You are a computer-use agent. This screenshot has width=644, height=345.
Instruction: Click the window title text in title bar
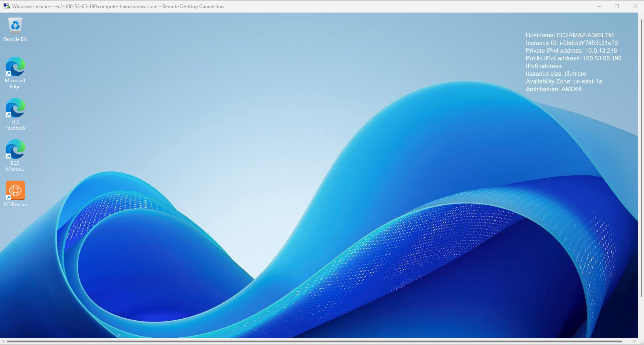pos(118,6)
